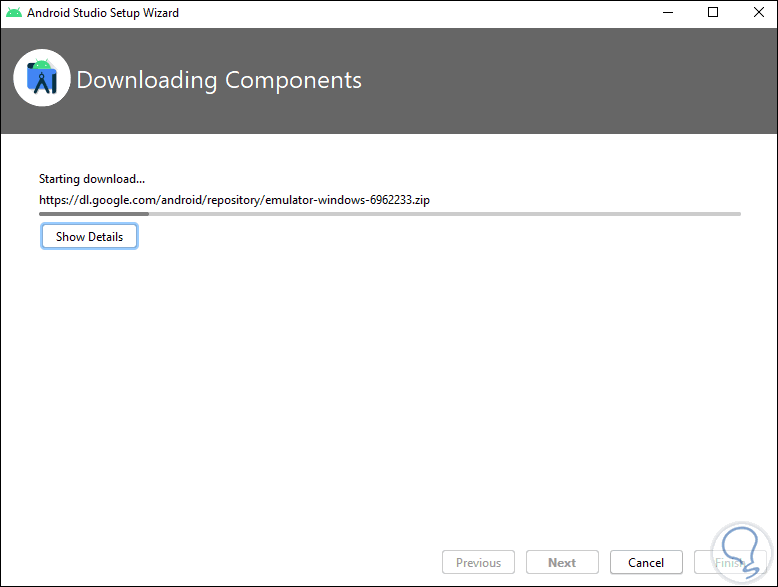Expand download info with Show Details

pyautogui.click(x=89, y=237)
